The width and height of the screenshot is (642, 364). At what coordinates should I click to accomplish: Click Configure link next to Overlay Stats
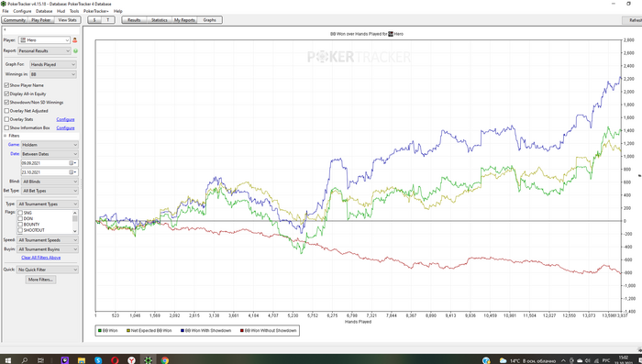(x=65, y=119)
